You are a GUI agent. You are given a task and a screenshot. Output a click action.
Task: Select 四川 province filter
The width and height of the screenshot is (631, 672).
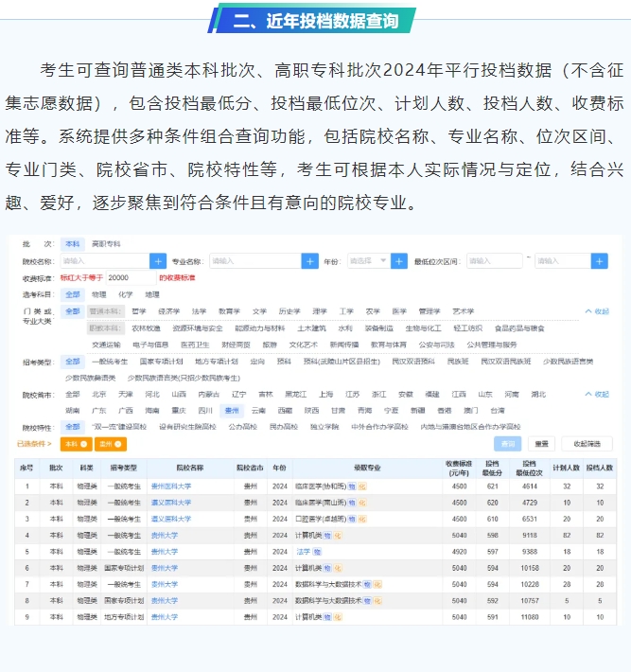point(205,411)
